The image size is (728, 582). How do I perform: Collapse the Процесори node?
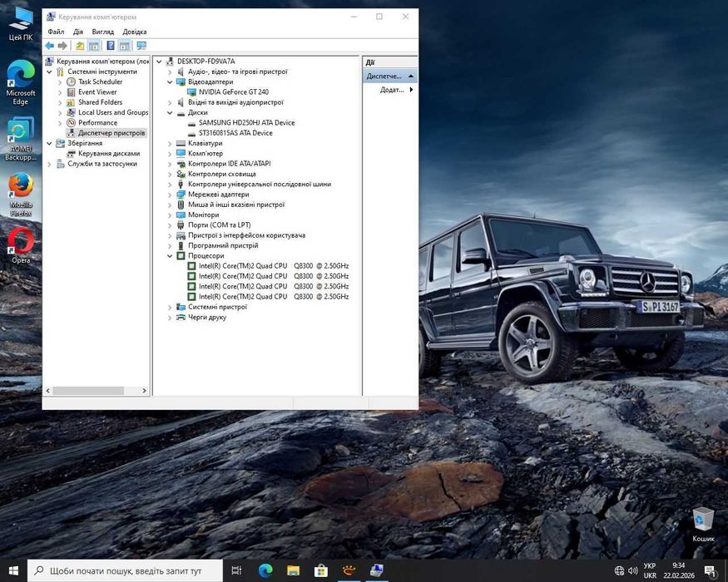[171, 256]
